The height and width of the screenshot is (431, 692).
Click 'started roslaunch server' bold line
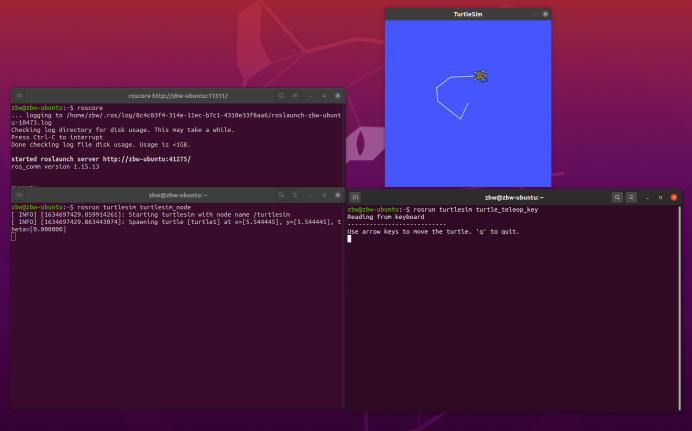[x=101, y=159]
